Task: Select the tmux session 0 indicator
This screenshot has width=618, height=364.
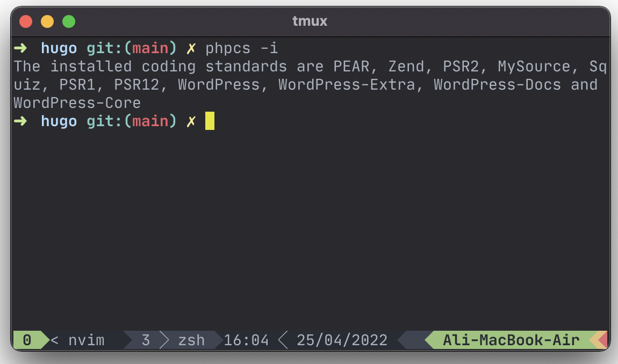Action: (27, 340)
